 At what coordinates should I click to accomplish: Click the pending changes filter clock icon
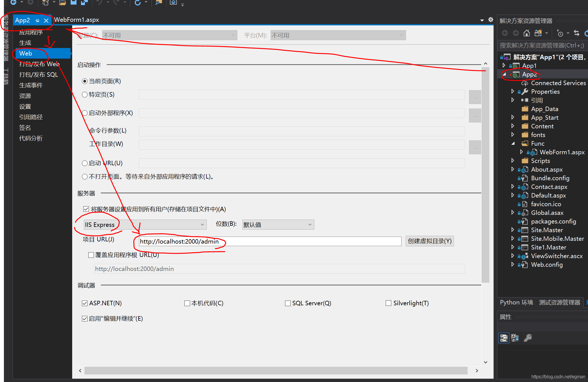tap(560, 33)
